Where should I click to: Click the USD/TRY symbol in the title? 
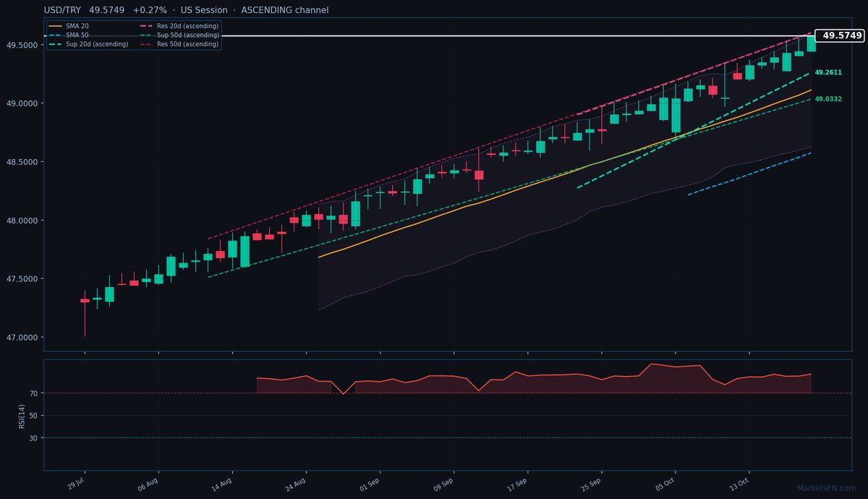(63, 10)
